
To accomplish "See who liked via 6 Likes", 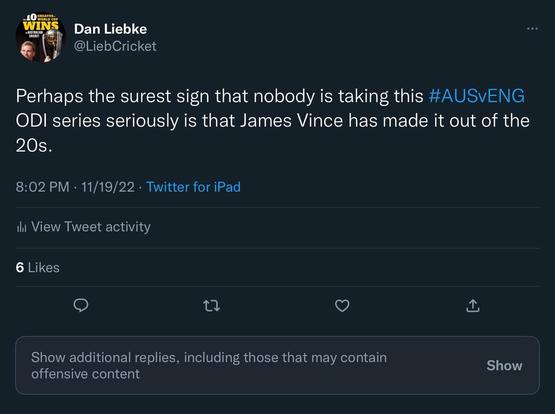I will pos(38,268).
